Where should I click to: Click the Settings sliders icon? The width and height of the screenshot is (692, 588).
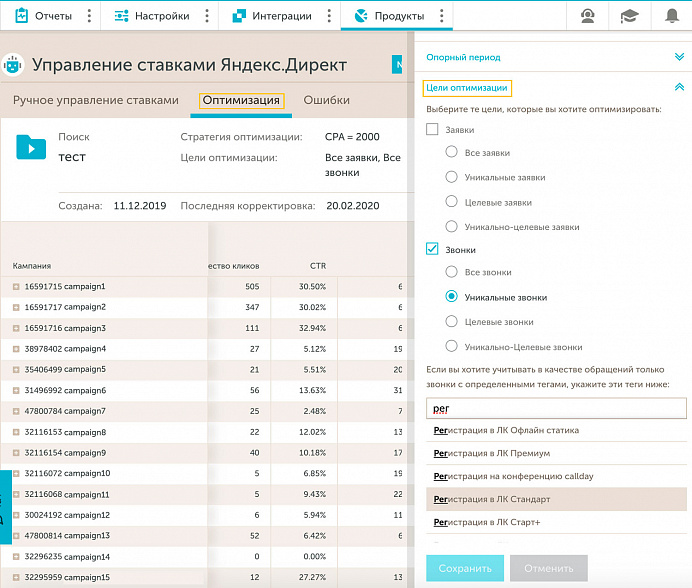click(x=121, y=16)
